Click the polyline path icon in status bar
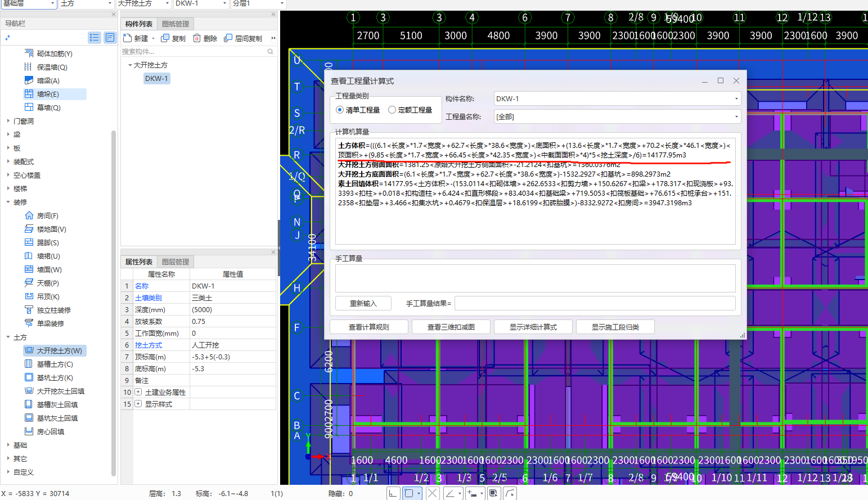This screenshot has width=868, height=500. tap(510, 493)
